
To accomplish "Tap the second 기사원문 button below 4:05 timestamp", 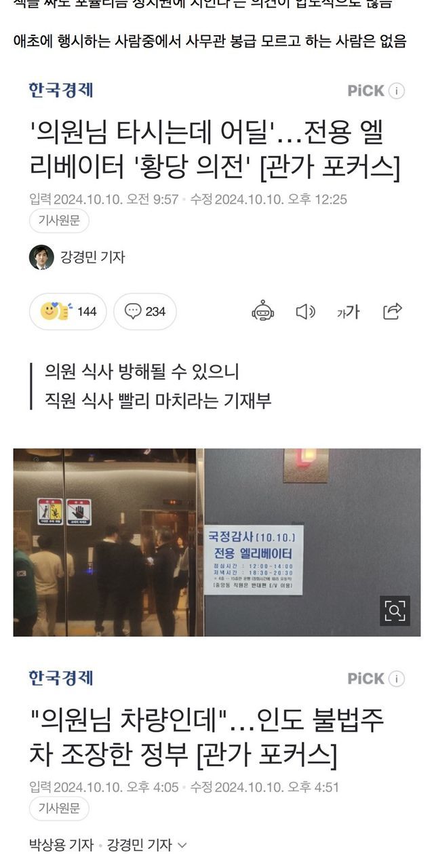I will click(59, 808).
